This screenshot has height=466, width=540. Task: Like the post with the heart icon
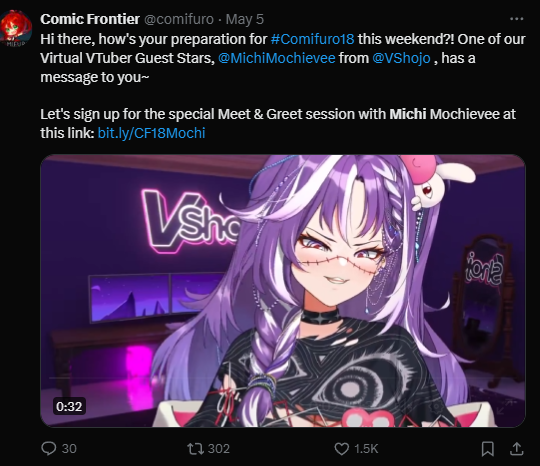[342, 449]
